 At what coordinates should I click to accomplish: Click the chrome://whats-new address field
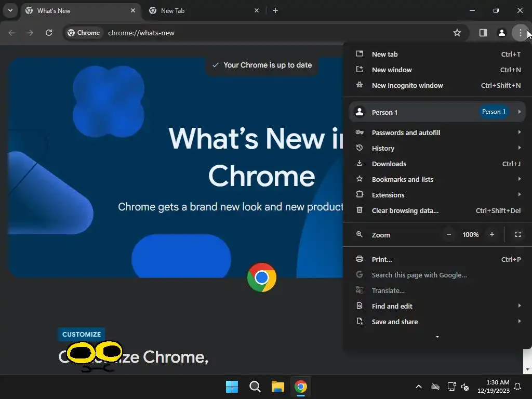click(x=141, y=33)
